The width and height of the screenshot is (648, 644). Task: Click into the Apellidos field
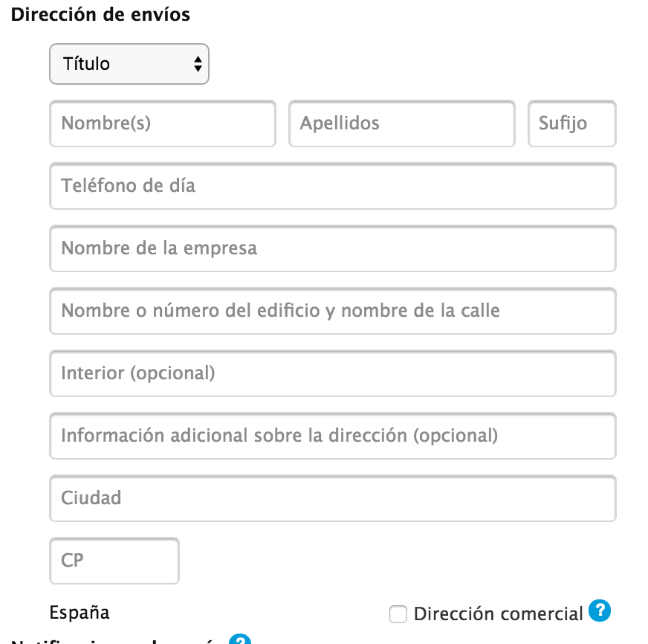tap(401, 123)
